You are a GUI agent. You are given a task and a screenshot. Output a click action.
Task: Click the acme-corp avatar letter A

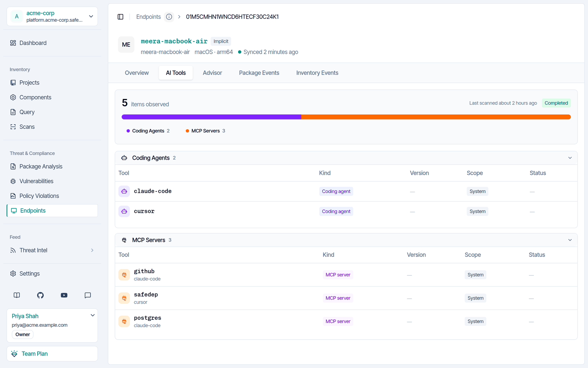[17, 17]
